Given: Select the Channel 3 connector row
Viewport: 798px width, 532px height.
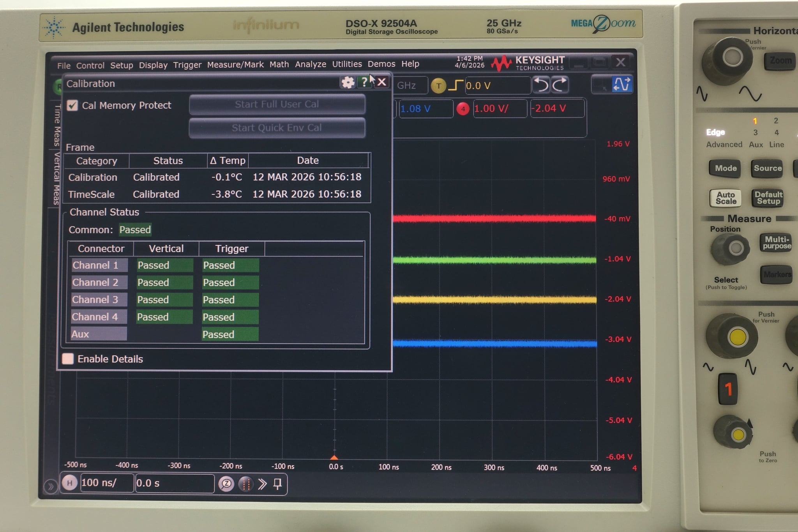Looking at the screenshot, I should [x=99, y=300].
